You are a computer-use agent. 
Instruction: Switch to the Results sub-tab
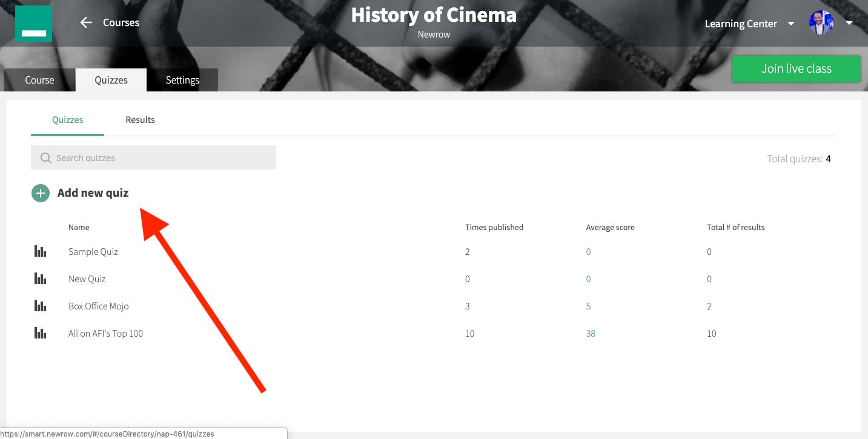click(x=140, y=120)
